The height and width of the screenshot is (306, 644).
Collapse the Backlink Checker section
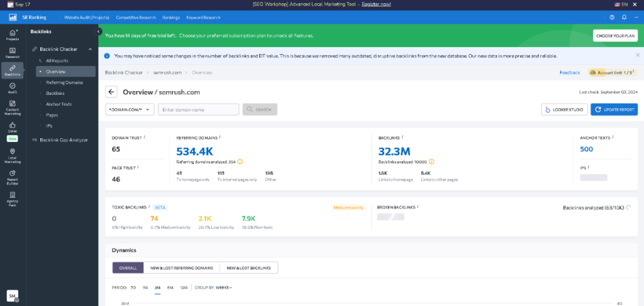click(x=90, y=49)
